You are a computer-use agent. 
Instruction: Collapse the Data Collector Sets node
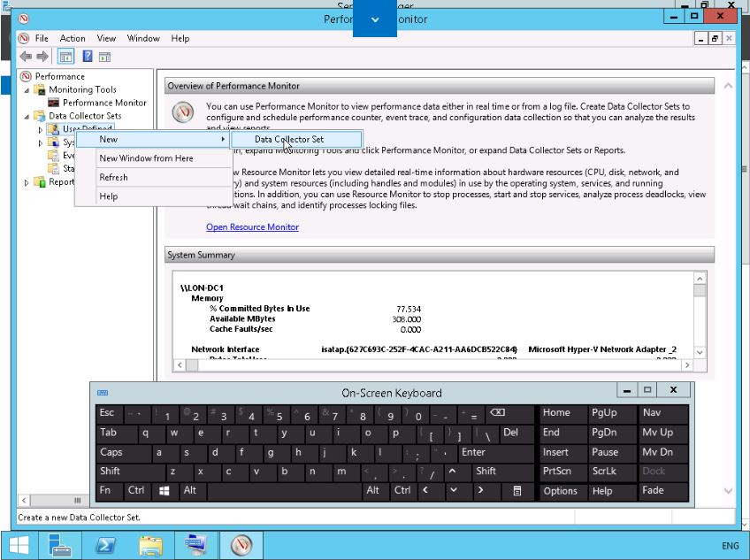coord(27,116)
